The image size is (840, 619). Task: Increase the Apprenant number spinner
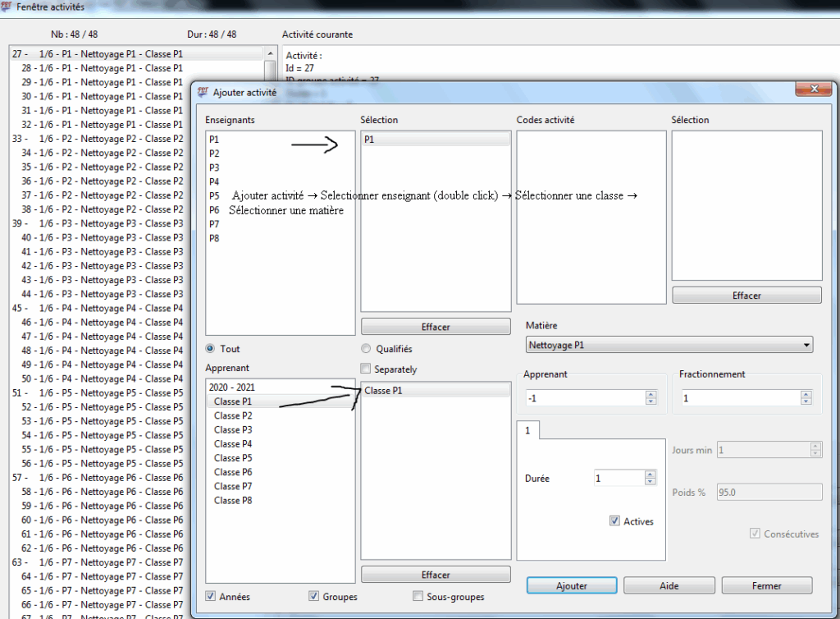coord(651,393)
